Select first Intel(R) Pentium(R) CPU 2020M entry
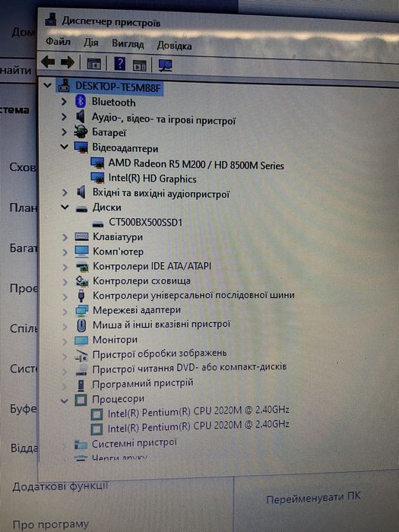This screenshot has height=532, width=399. coord(198,411)
